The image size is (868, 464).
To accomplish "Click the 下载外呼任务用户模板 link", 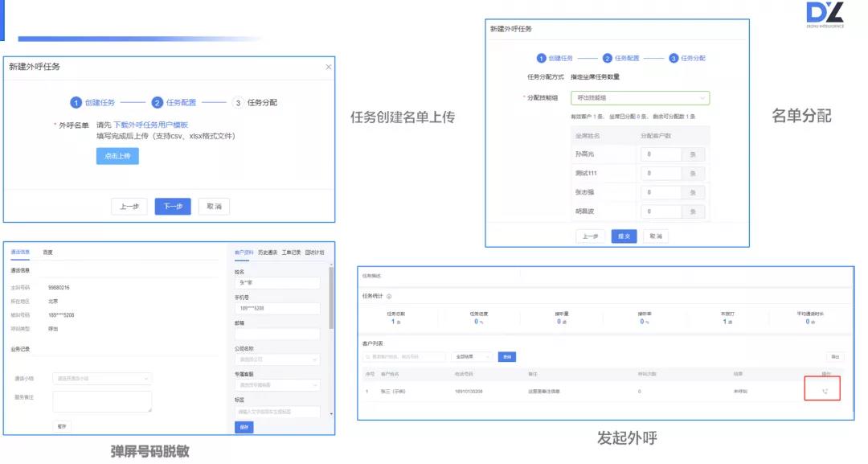I will [x=150, y=125].
